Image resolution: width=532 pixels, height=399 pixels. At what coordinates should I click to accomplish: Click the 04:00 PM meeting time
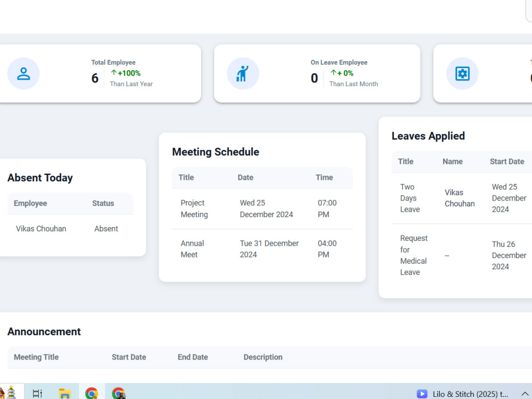pyautogui.click(x=327, y=249)
